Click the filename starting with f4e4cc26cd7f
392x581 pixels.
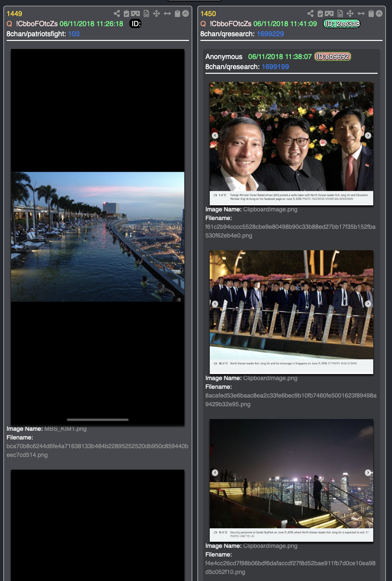(290, 568)
